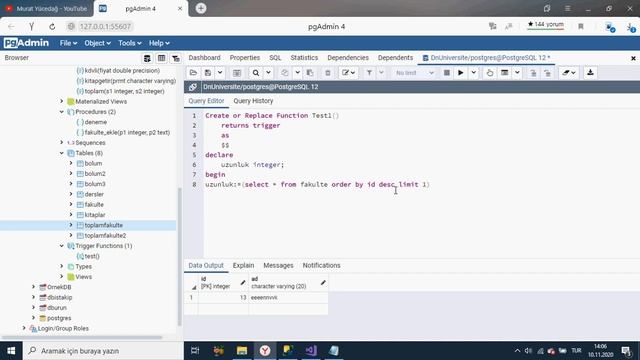The height and width of the screenshot is (360, 640).
Task: Open the Object menu
Action: click(97, 43)
